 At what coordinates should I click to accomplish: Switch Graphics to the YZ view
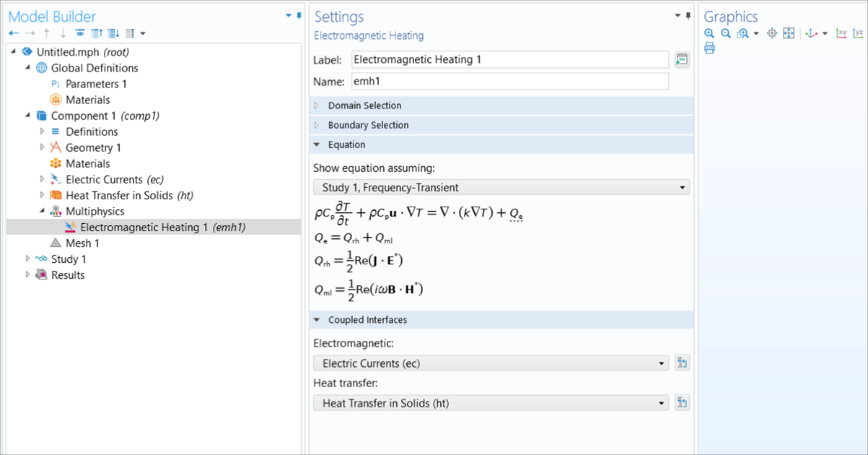pyautogui.click(x=859, y=33)
